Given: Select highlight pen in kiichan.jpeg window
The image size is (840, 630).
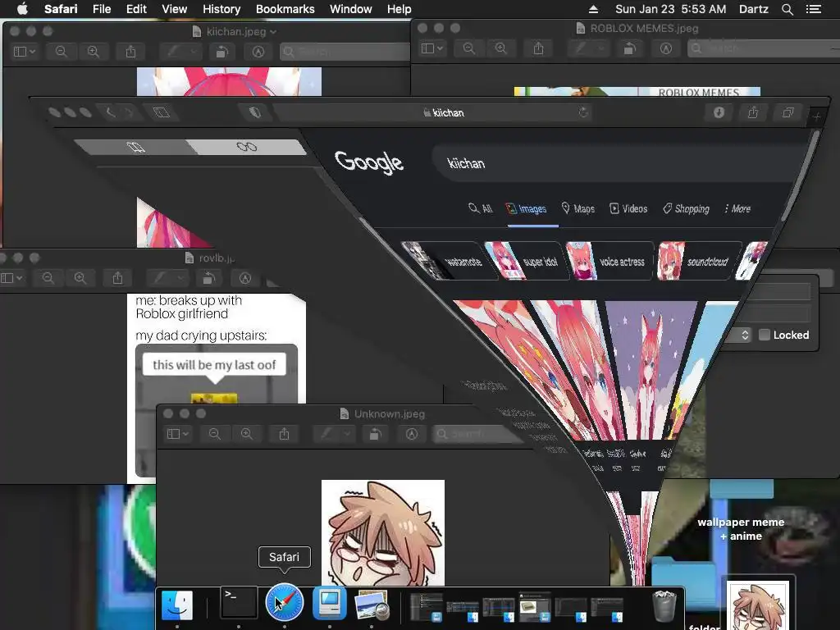Looking at the screenshot, I should tap(173, 52).
